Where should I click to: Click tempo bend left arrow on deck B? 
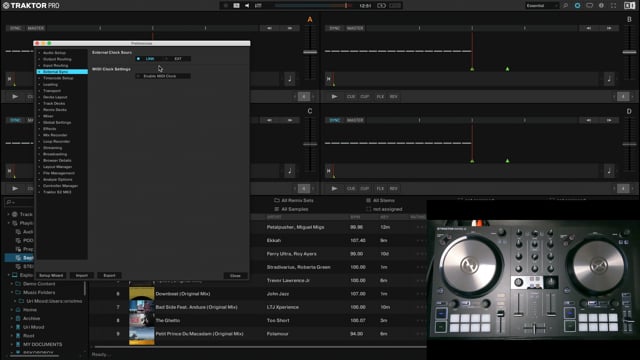click(x=589, y=28)
